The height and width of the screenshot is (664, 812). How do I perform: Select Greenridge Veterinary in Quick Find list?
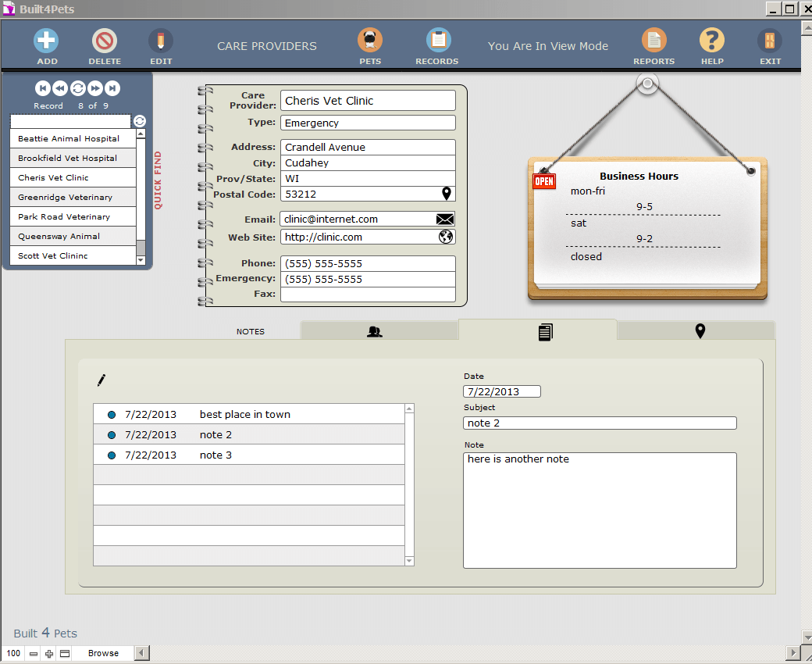(x=66, y=198)
